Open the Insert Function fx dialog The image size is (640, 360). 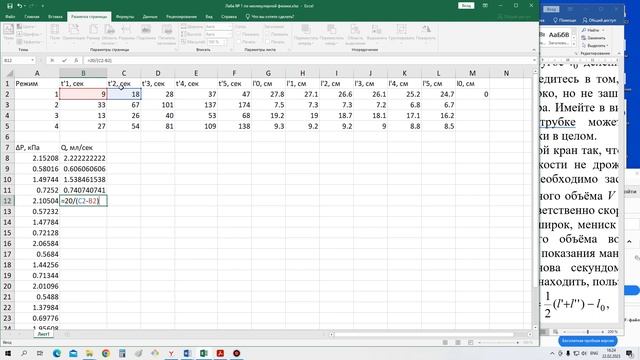tap(76, 60)
